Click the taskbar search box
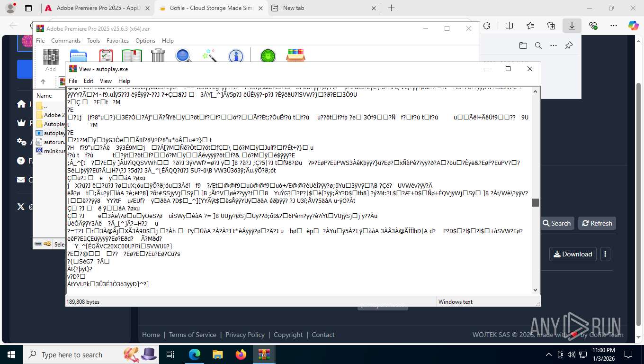Image resolution: width=644 pixels, height=364 pixels. 90,355
